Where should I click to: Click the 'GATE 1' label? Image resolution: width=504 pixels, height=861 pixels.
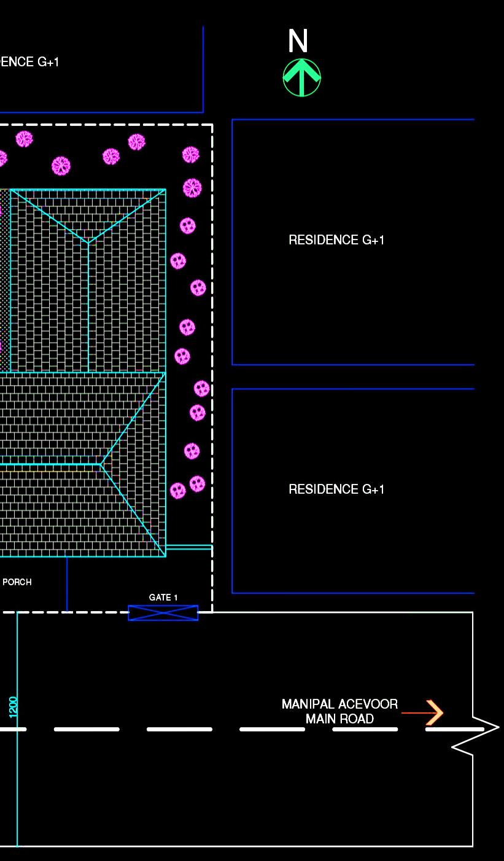[x=163, y=598]
